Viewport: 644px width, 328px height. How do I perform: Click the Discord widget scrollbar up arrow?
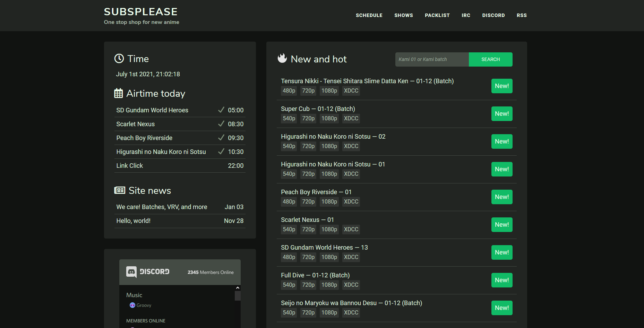(x=238, y=288)
